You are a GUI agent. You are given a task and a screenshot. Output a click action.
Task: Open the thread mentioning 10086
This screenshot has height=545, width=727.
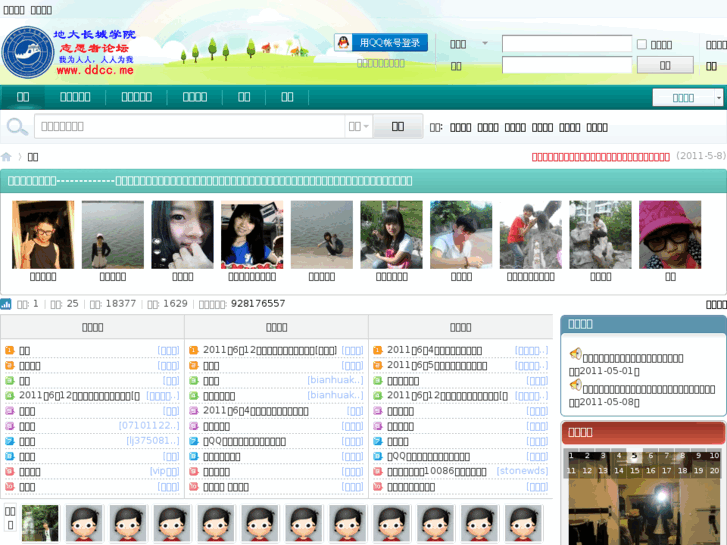point(437,472)
